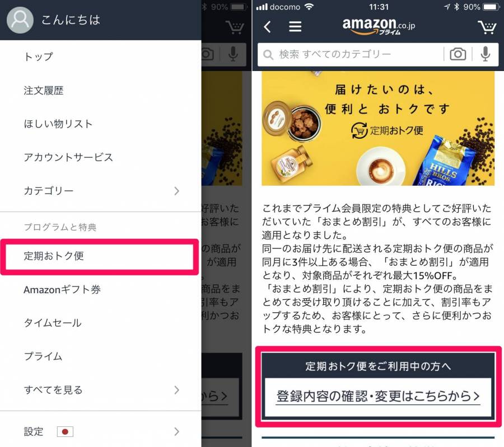Expand すべてを見る chevron
The height and width of the screenshot is (447, 504).
click(x=176, y=390)
